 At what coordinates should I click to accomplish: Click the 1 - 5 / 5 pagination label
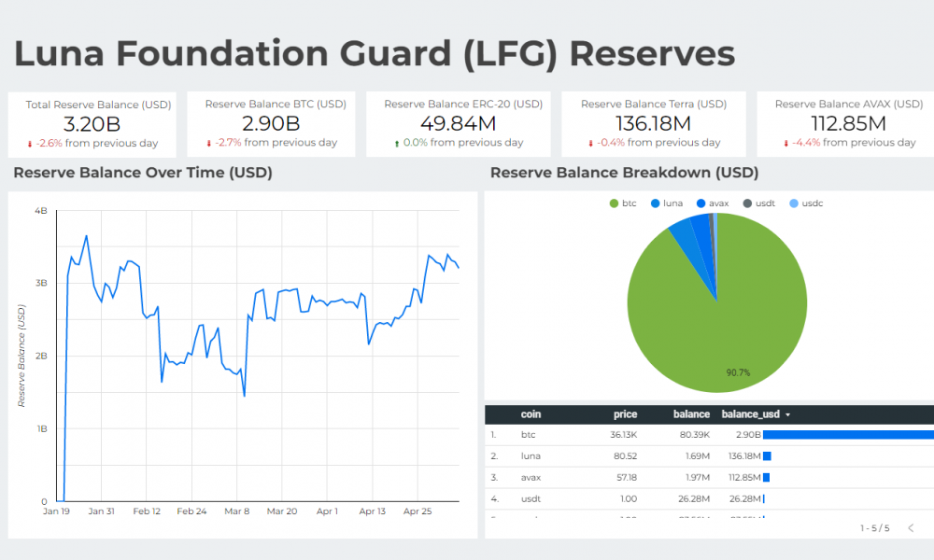coord(874,528)
